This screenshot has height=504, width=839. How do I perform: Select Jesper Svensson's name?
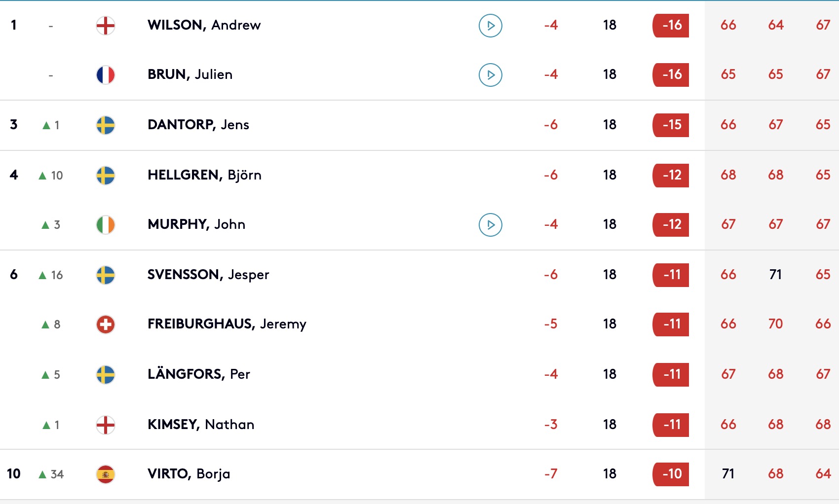pyautogui.click(x=208, y=275)
